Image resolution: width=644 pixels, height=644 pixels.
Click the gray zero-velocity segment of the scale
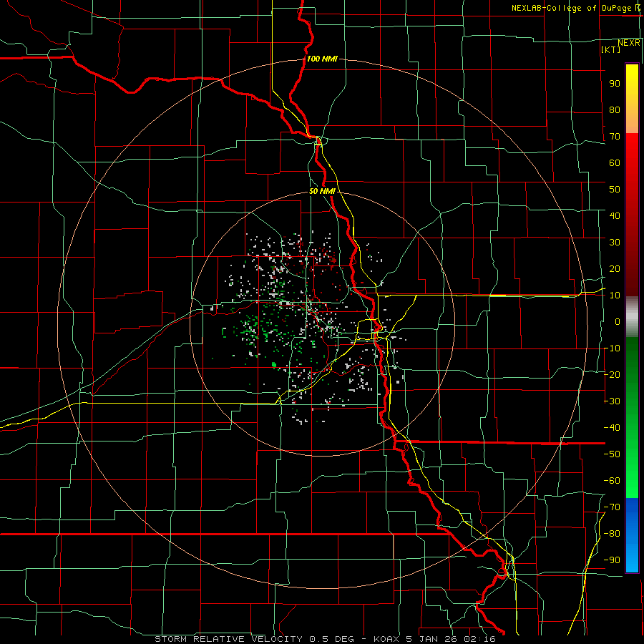click(x=632, y=317)
